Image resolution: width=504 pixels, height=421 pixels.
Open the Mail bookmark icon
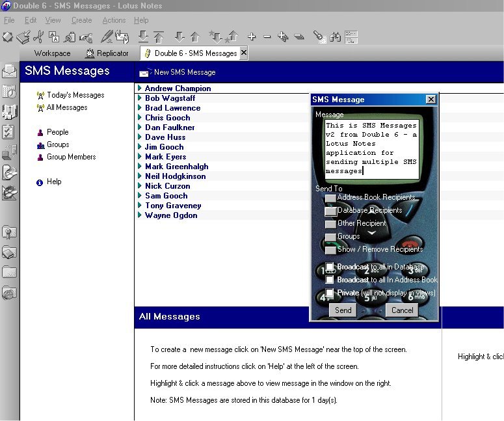click(9, 71)
